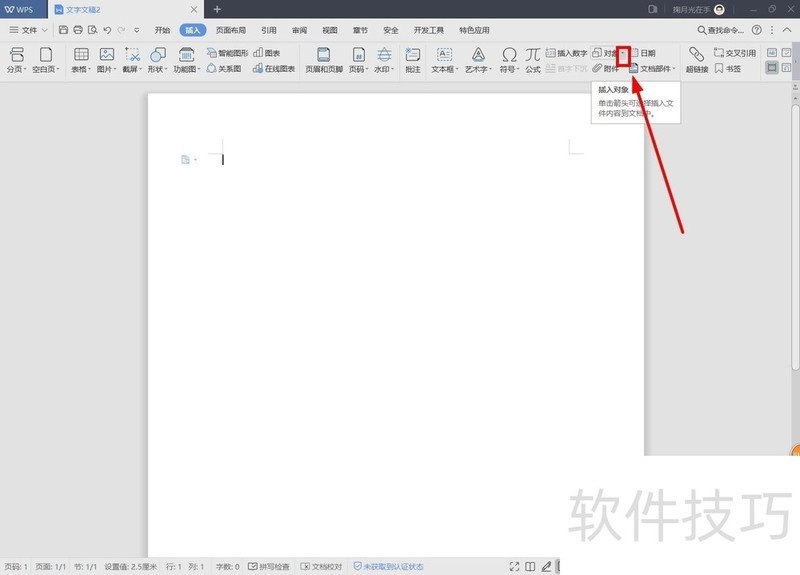
Task: Open the 形状 shapes tool
Action: (x=158, y=60)
